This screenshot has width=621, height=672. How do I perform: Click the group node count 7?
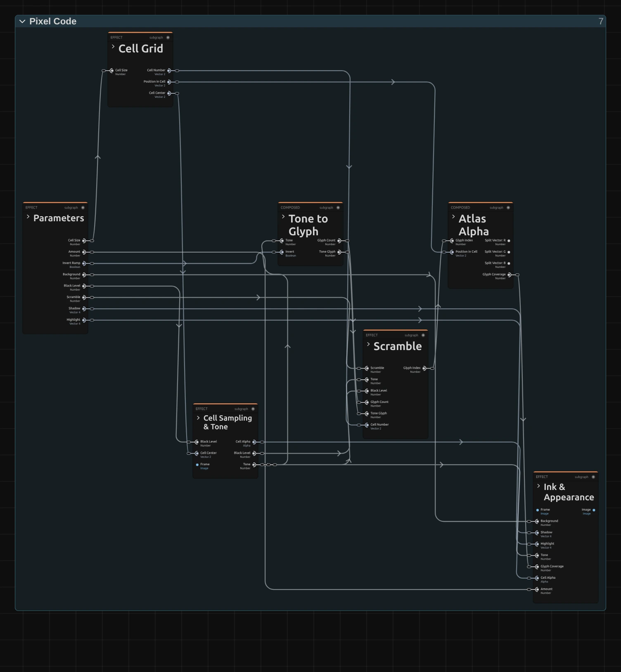pyautogui.click(x=601, y=21)
